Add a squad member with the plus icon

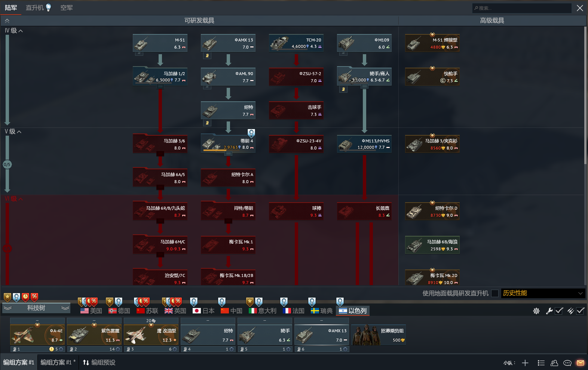(525, 363)
